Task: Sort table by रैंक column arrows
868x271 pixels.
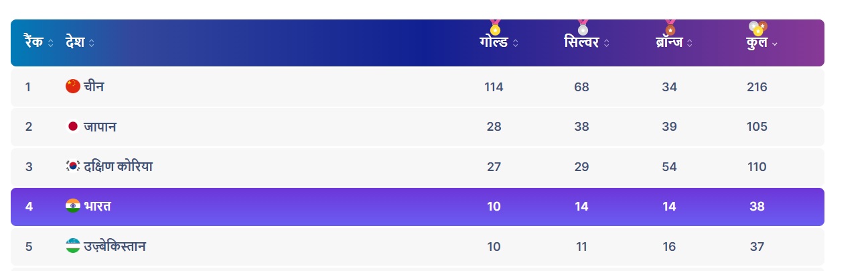Action: pyautogui.click(x=50, y=44)
